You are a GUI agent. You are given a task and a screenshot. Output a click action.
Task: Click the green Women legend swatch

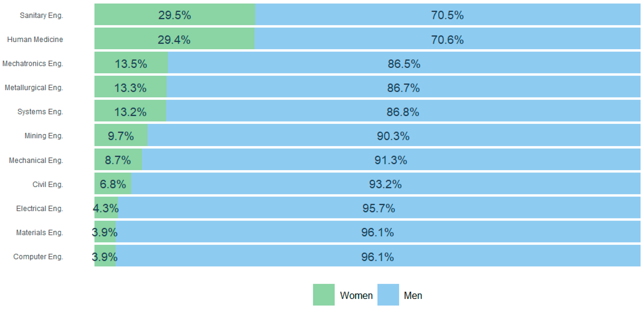click(323, 295)
